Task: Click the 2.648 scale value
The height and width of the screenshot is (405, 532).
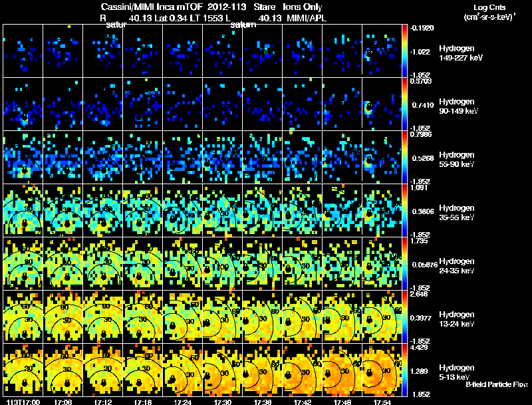Action: pyautogui.click(x=419, y=294)
